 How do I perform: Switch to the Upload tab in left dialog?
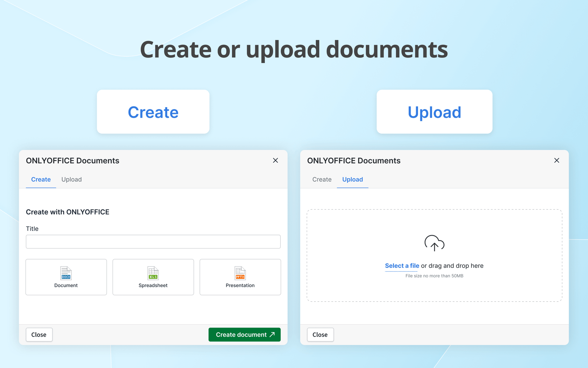coord(71,179)
